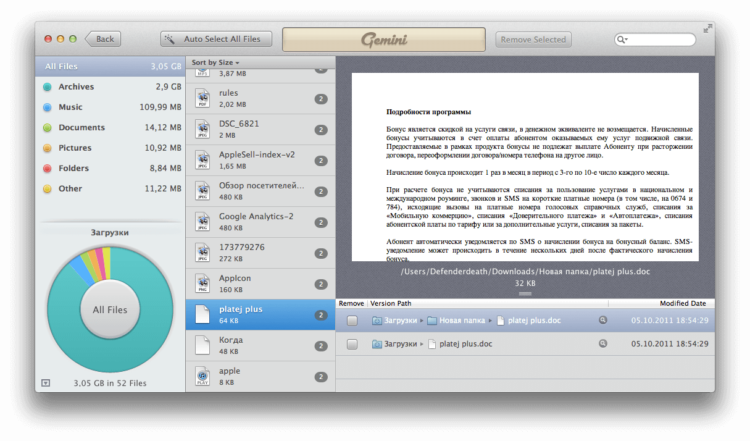Click the green dot next to Archives
The height and width of the screenshot is (441, 750).
click(x=47, y=87)
